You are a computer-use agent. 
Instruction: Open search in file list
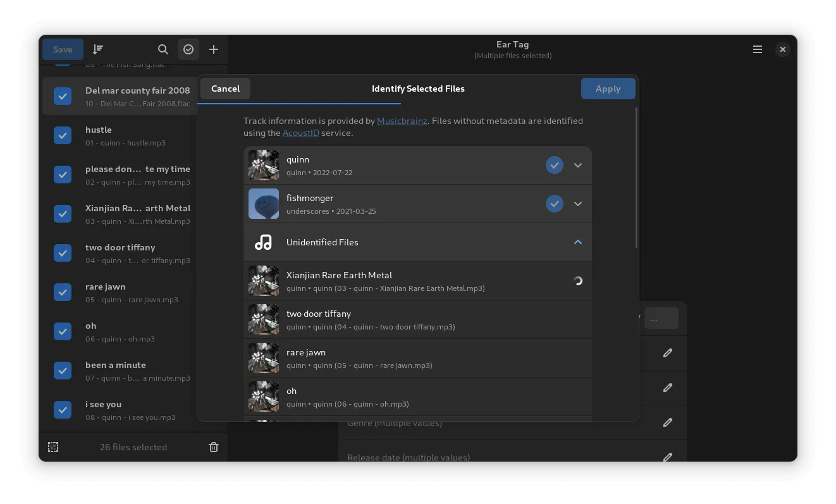click(163, 49)
